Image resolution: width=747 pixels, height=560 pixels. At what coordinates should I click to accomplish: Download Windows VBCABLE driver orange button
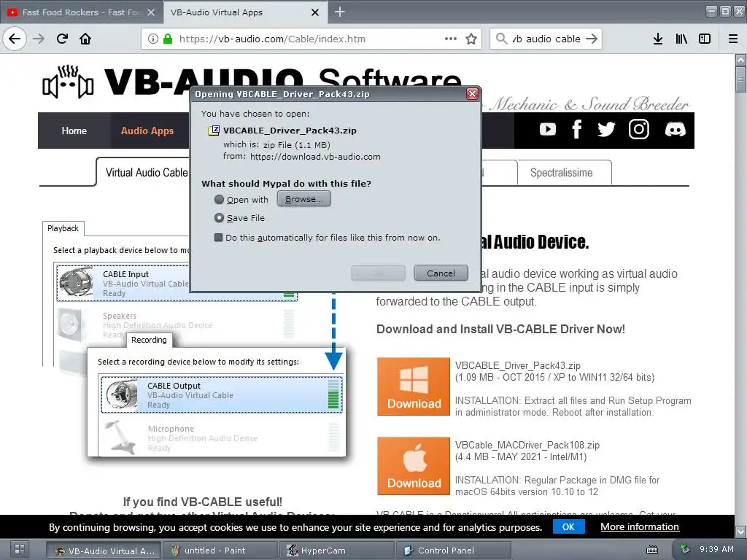click(x=414, y=386)
